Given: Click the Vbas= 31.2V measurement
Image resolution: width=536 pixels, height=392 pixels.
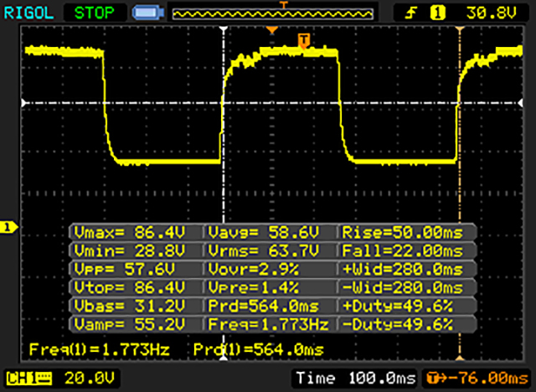Looking at the screenshot, I should [x=130, y=306].
